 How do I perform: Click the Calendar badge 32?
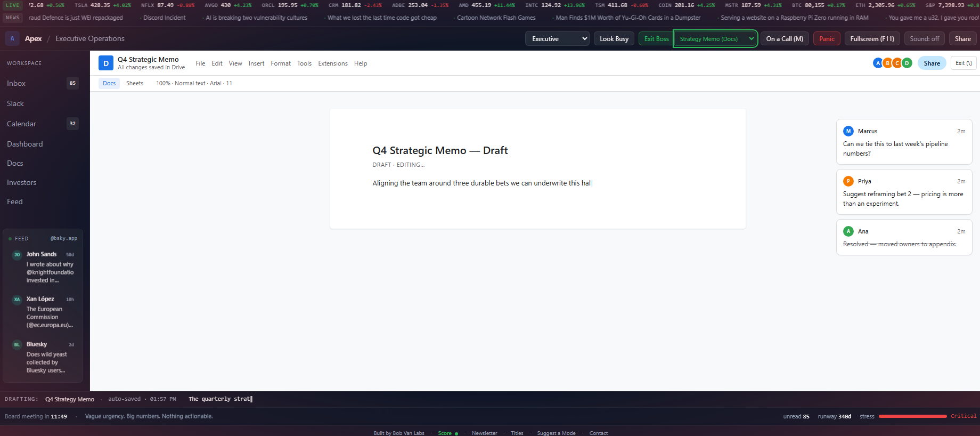72,124
